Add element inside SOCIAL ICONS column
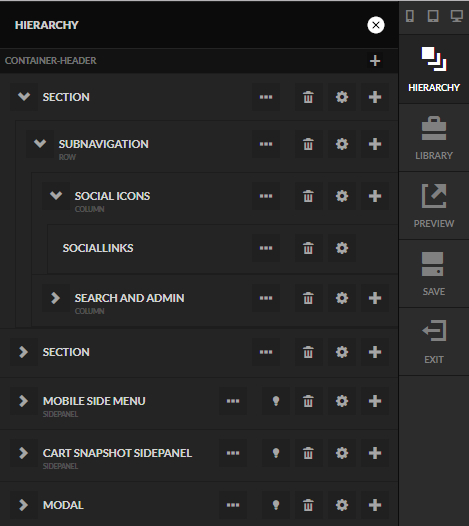Screen dimensions: 469x526 click(375, 196)
